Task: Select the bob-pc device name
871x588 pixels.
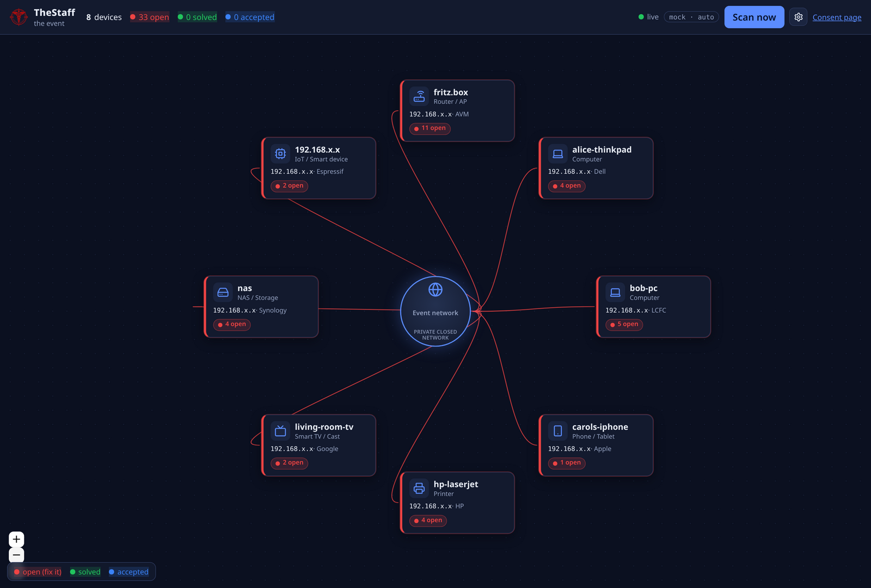Action: tap(643, 288)
